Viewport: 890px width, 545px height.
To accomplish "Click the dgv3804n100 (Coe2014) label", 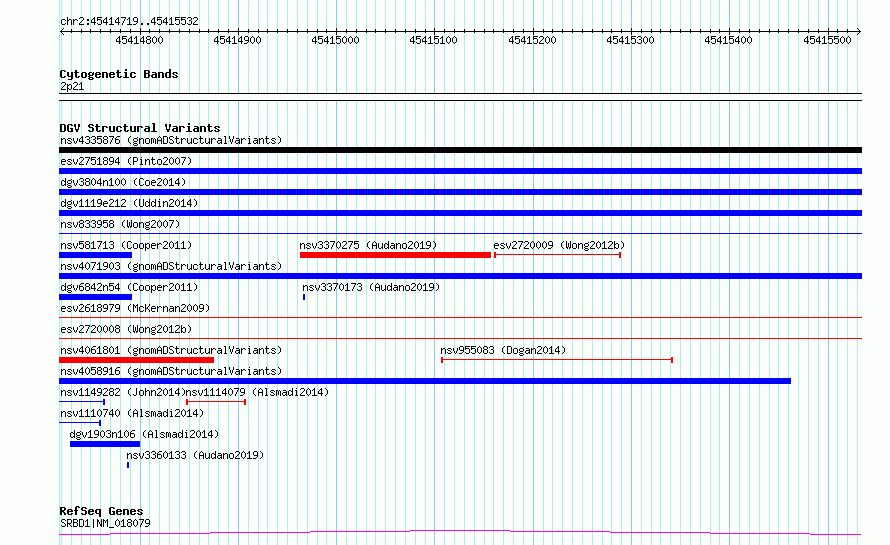I will click(123, 182).
